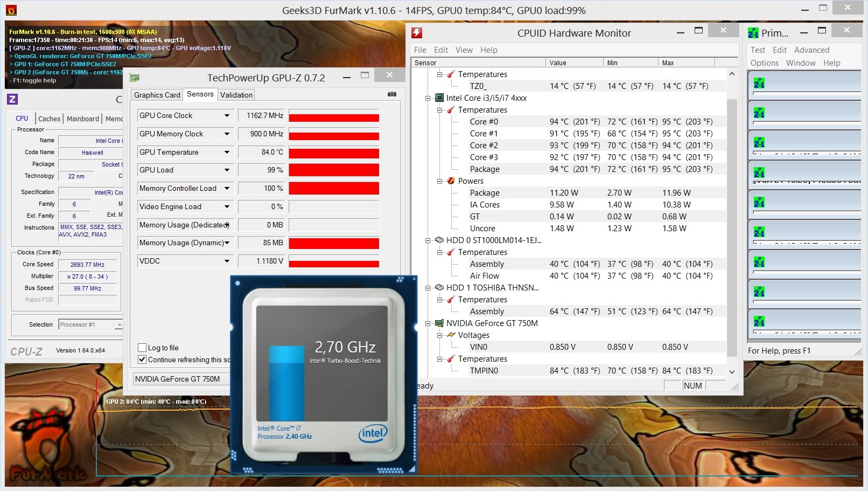Switch to the Caches tab in CPU-Z
The width and height of the screenshot is (868, 491).
click(x=50, y=119)
